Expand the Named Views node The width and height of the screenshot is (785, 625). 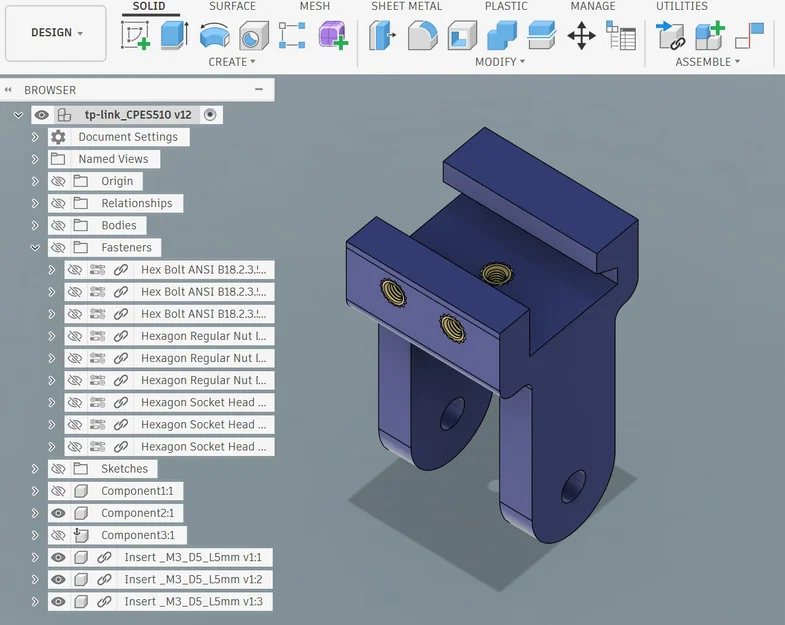coord(35,159)
